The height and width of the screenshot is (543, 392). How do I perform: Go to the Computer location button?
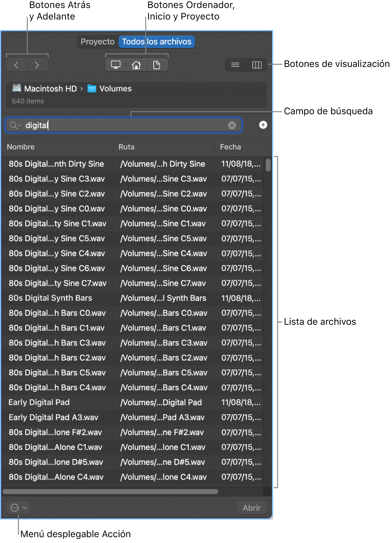[x=116, y=65]
